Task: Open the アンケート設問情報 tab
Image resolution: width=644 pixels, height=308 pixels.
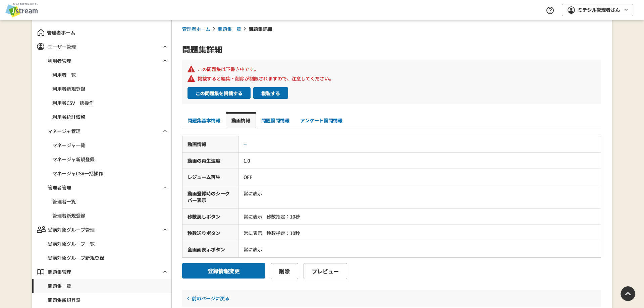Action: (x=321, y=121)
